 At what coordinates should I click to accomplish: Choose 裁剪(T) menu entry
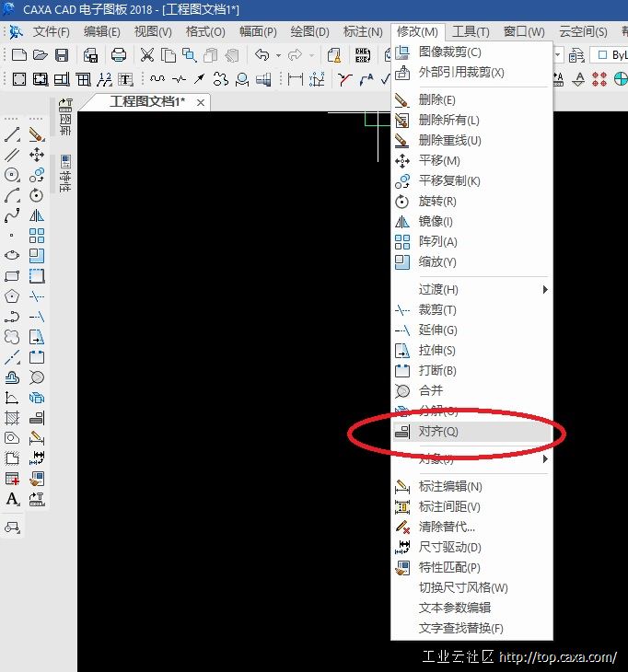[x=472, y=310]
